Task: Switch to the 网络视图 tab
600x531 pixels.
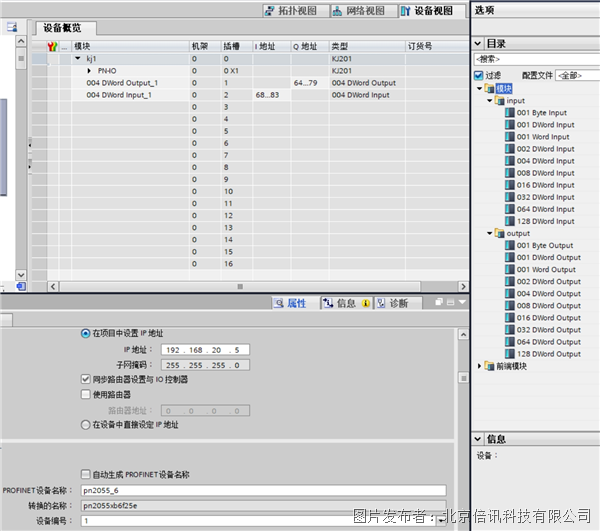Action: (x=364, y=11)
